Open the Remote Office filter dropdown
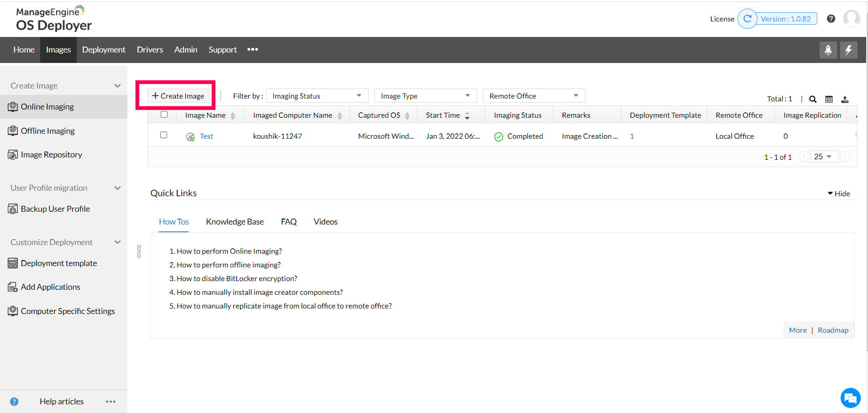The height and width of the screenshot is (413, 868). tap(534, 95)
